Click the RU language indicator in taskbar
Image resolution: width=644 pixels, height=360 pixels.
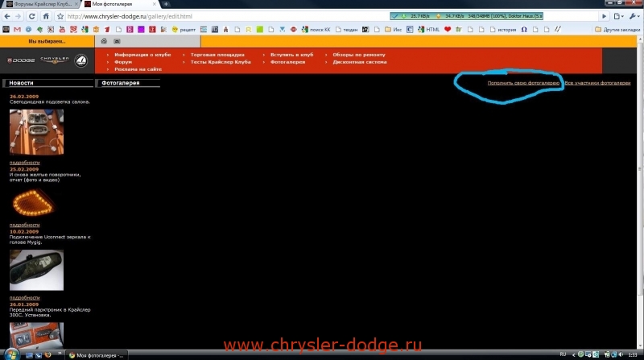tap(563, 354)
